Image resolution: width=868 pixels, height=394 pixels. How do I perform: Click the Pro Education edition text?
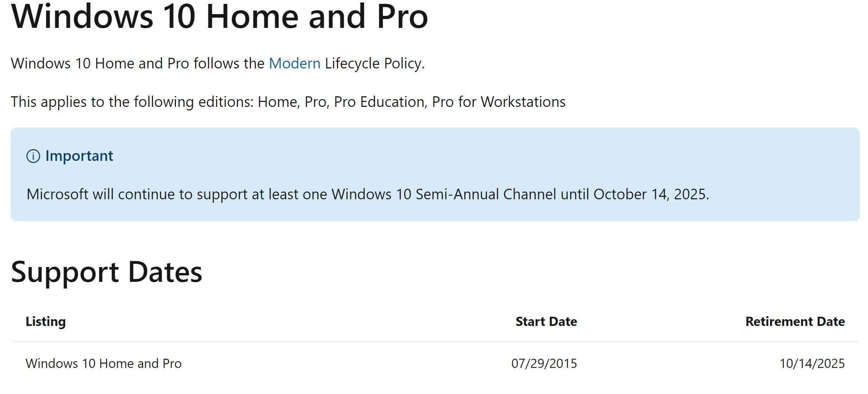(379, 102)
